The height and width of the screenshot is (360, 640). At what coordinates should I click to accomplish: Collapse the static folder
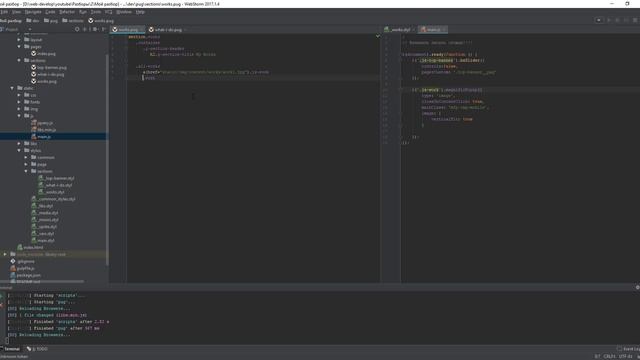[x=12, y=88]
